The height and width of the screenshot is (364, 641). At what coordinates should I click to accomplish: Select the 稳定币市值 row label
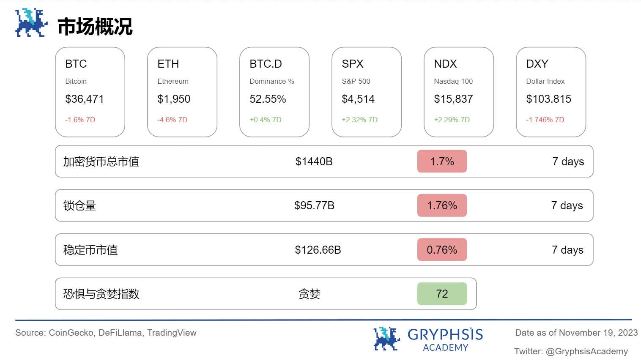point(90,250)
